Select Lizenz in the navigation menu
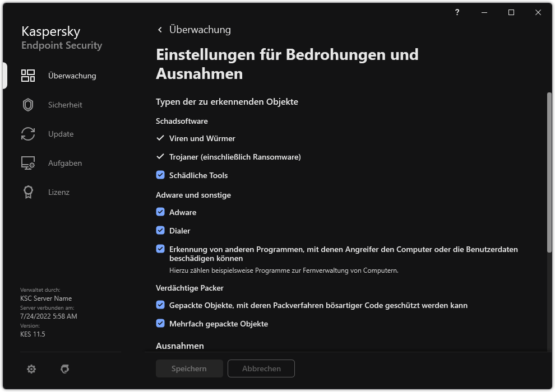This screenshot has height=392, width=555. coord(59,192)
